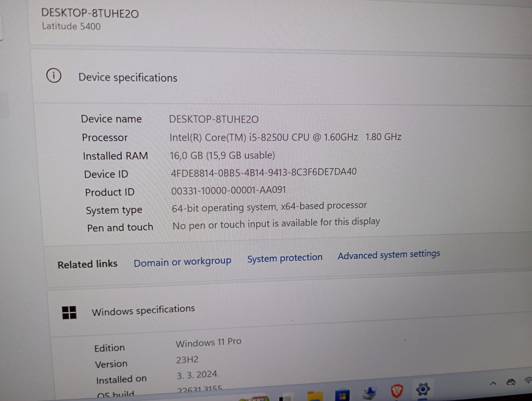Show hidden icons using the tray chevron
Image resolution: width=532 pixels, height=401 pixels.
pos(493,383)
